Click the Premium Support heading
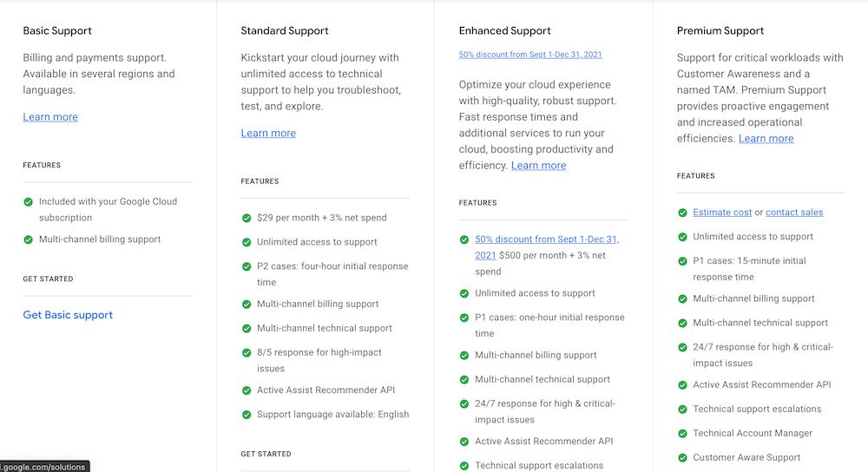This screenshot has width=868, height=472. (x=720, y=31)
